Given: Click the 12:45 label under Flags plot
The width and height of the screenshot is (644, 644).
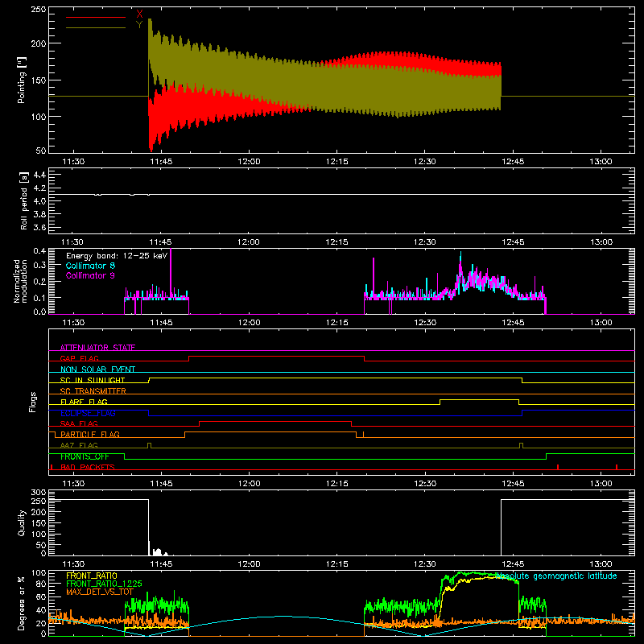Looking at the screenshot, I should tap(513, 484).
